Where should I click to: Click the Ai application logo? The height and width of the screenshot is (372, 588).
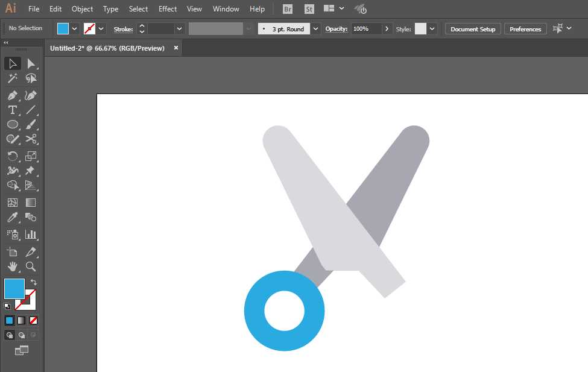coord(10,8)
